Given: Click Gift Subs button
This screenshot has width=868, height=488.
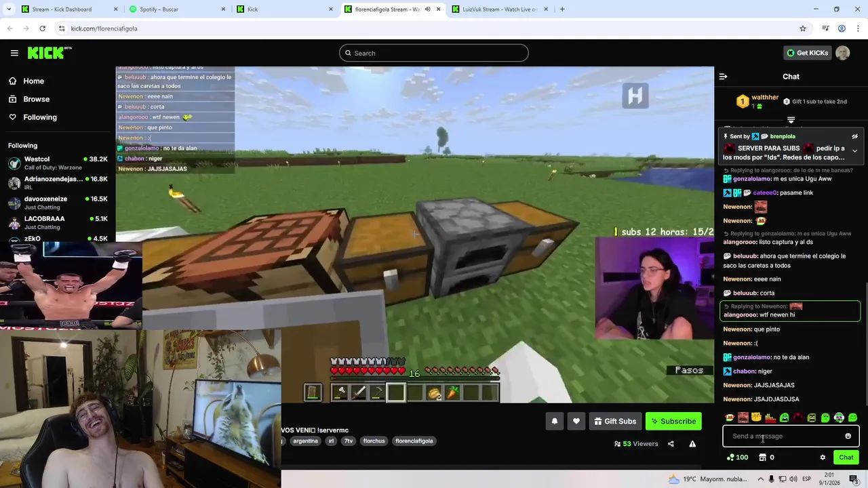Looking at the screenshot, I should pos(615,421).
